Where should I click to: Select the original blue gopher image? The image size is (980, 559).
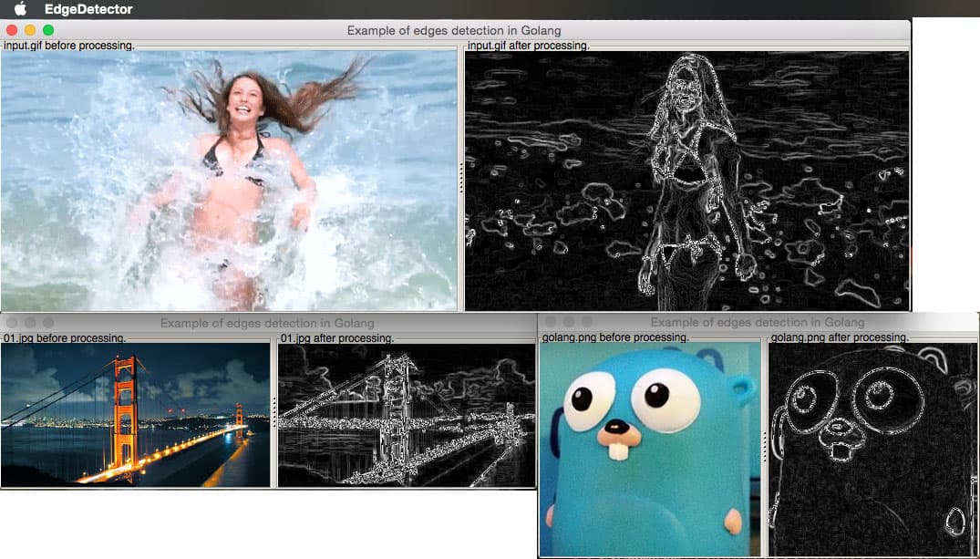pyautogui.click(x=651, y=449)
